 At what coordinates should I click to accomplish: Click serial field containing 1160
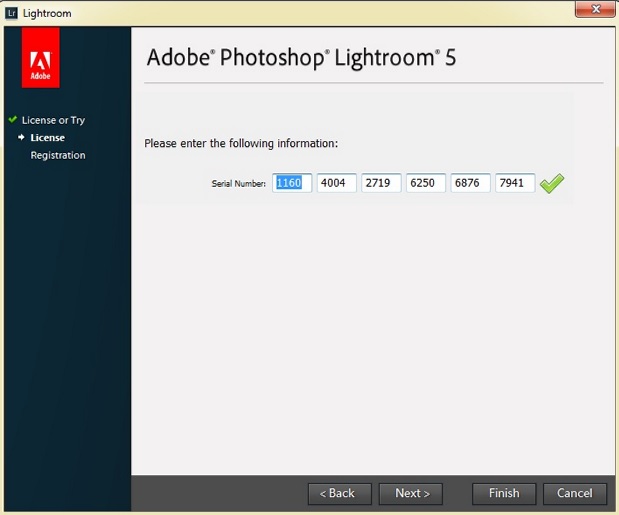pos(292,183)
